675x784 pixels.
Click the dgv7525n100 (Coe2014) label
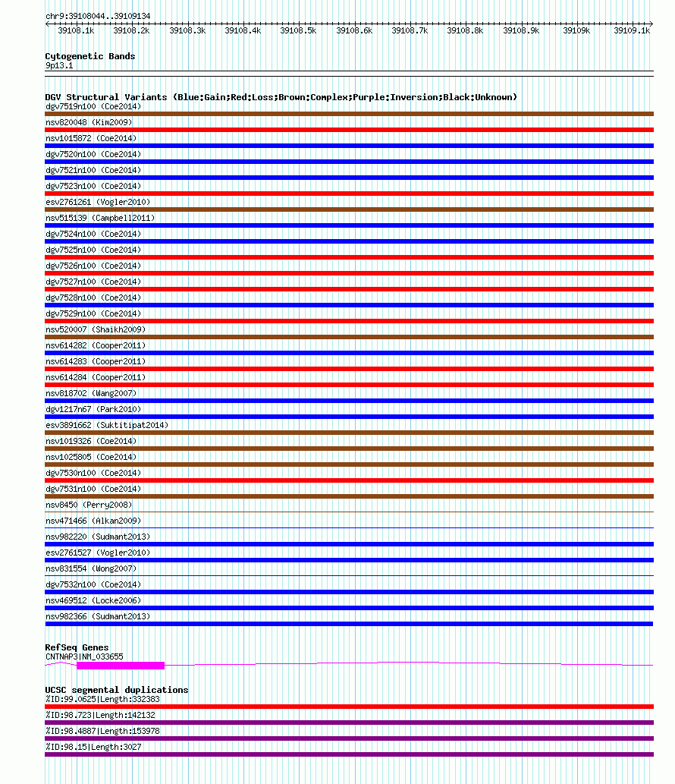[93, 250]
